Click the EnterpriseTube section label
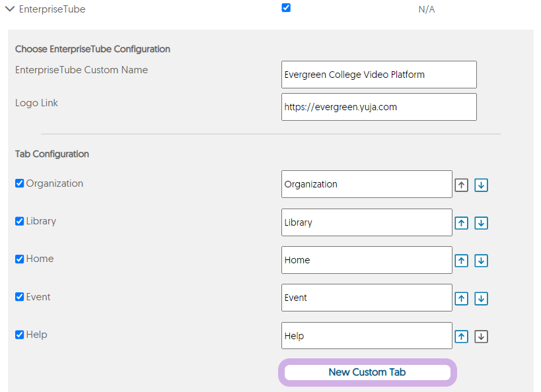This screenshot has width=541, height=392. coord(52,9)
